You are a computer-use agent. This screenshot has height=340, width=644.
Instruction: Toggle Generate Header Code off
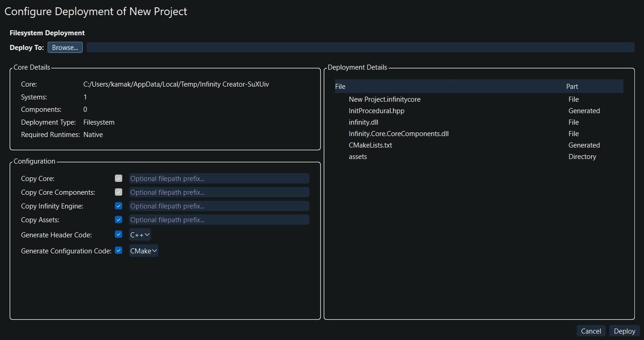[119, 234]
